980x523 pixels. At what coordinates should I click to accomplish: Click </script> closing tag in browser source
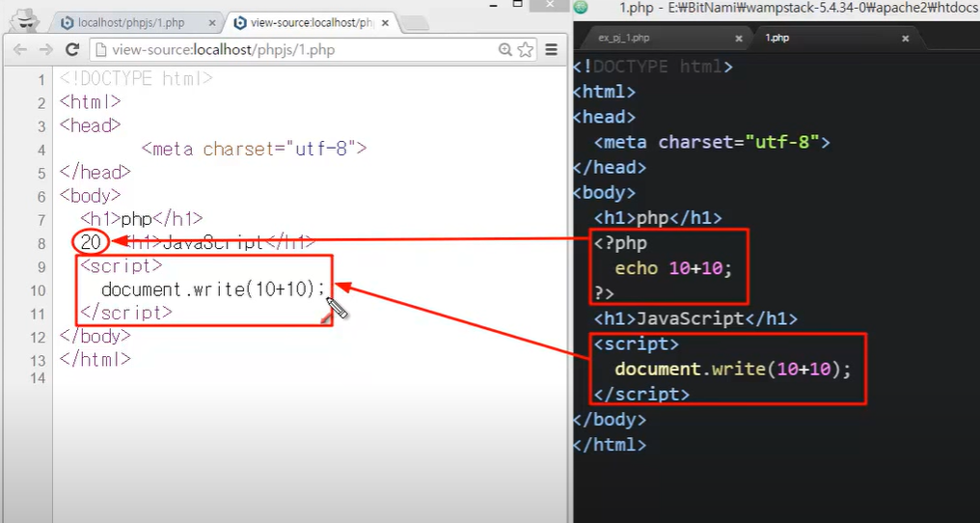126,313
